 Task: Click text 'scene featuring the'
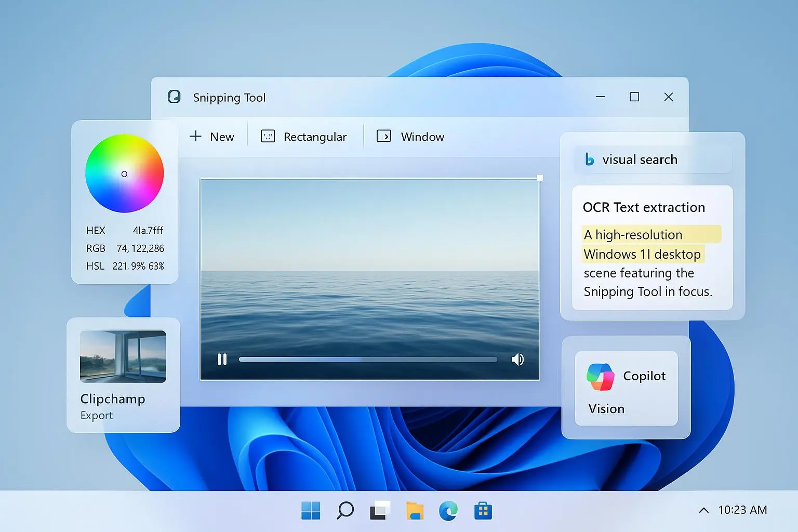point(639,273)
